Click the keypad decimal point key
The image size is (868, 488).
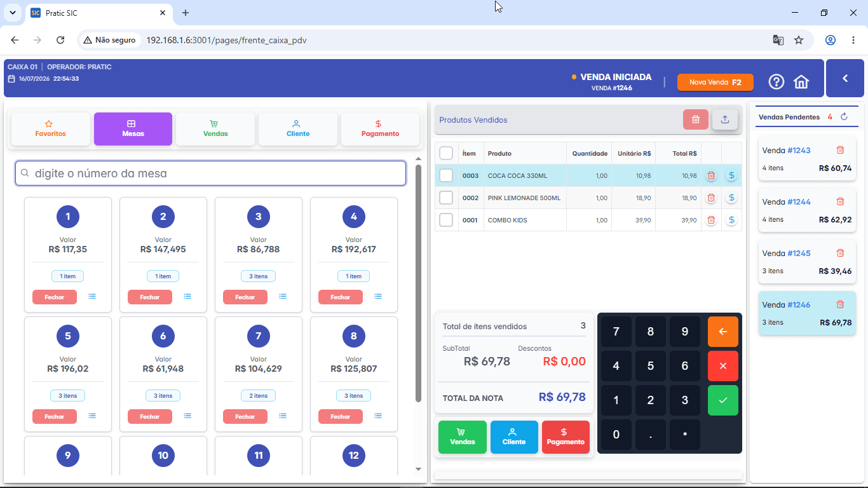pyautogui.click(x=651, y=435)
